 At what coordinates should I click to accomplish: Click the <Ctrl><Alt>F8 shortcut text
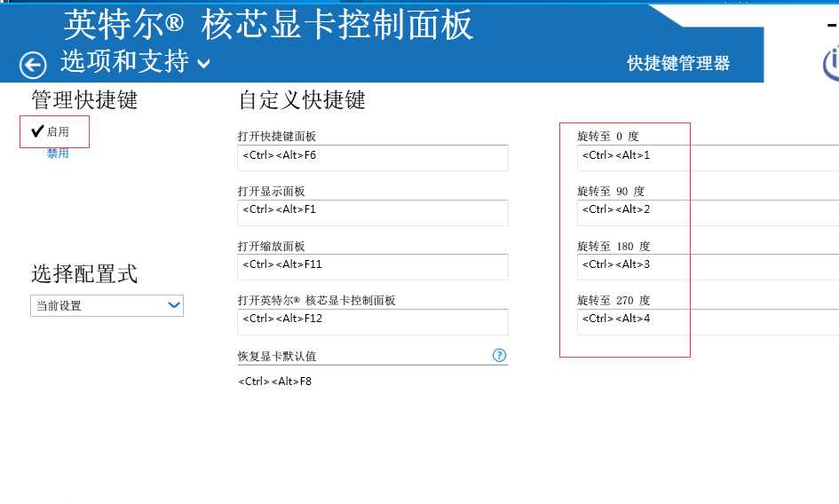(274, 382)
